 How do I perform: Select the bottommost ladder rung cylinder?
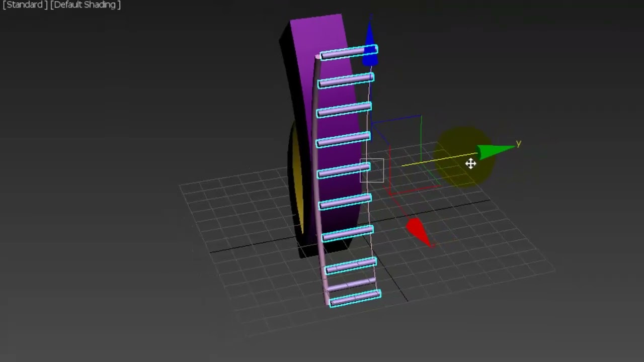[x=355, y=298]
